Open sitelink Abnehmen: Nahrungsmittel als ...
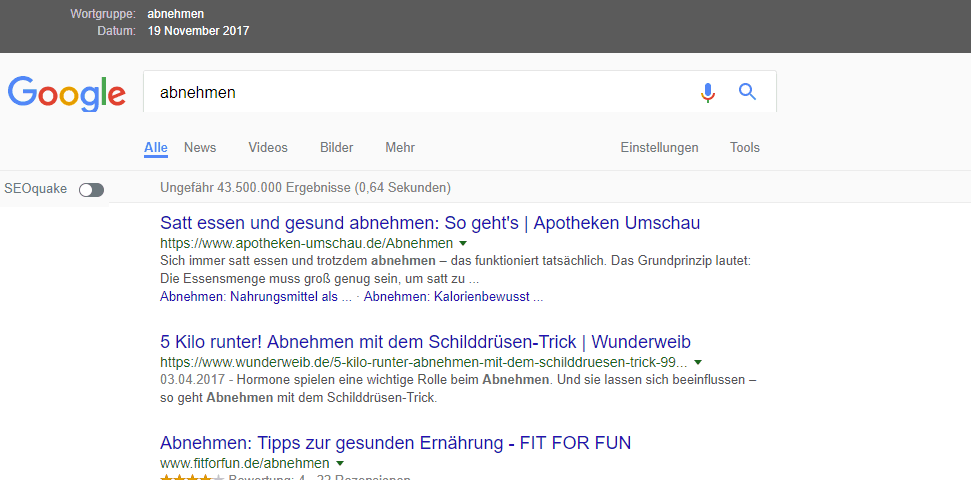Viewport: 971px width, 480px height. [x=256, y=297]
